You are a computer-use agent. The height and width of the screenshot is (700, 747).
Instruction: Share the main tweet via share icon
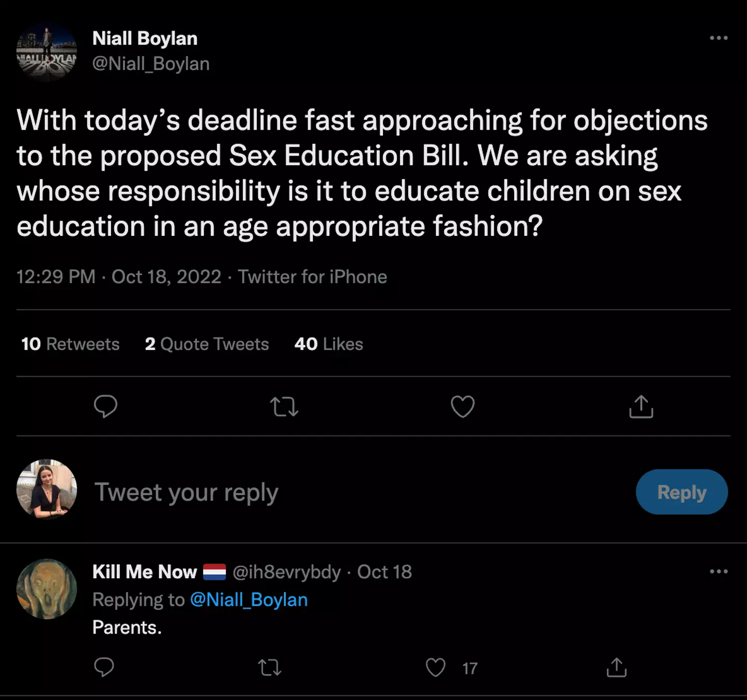click(x=641, y=406)
